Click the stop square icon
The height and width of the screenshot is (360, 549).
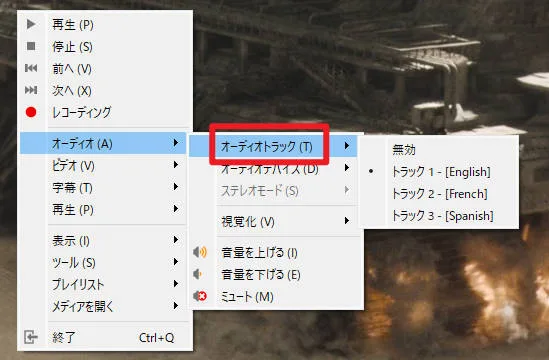(x=31, y=46)
